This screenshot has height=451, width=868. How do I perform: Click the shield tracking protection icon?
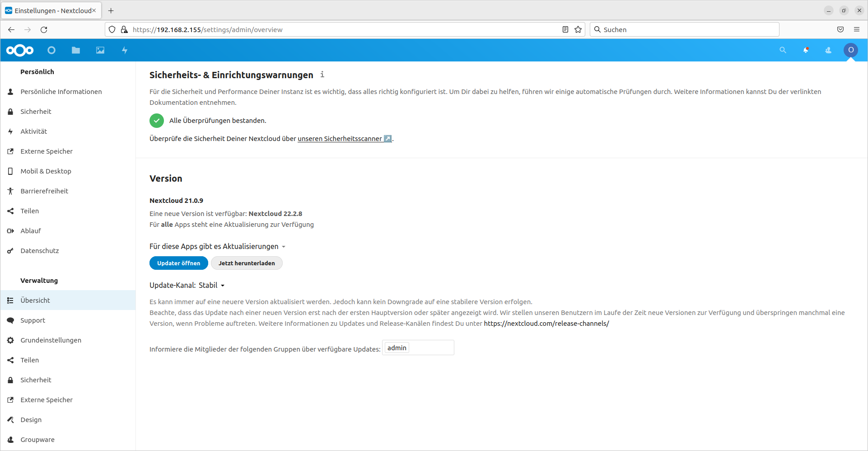tap(112, 29)
